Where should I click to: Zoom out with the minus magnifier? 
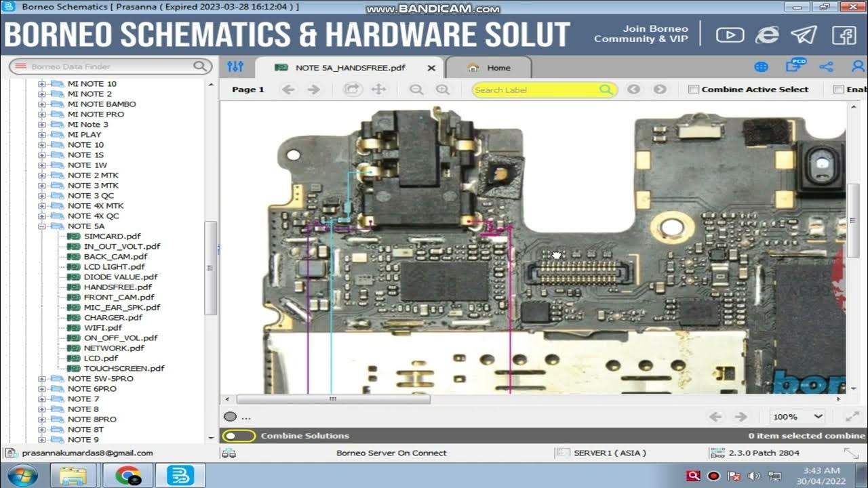coord(416,89)
